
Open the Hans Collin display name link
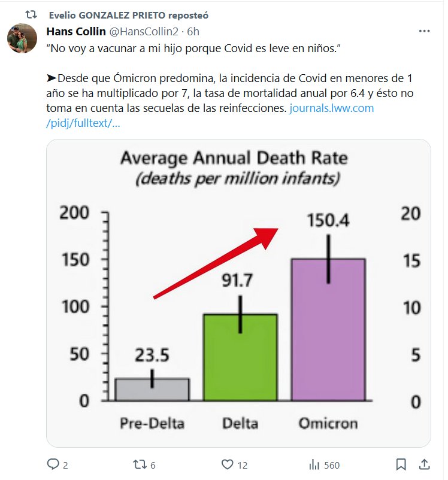click(77, 31)
